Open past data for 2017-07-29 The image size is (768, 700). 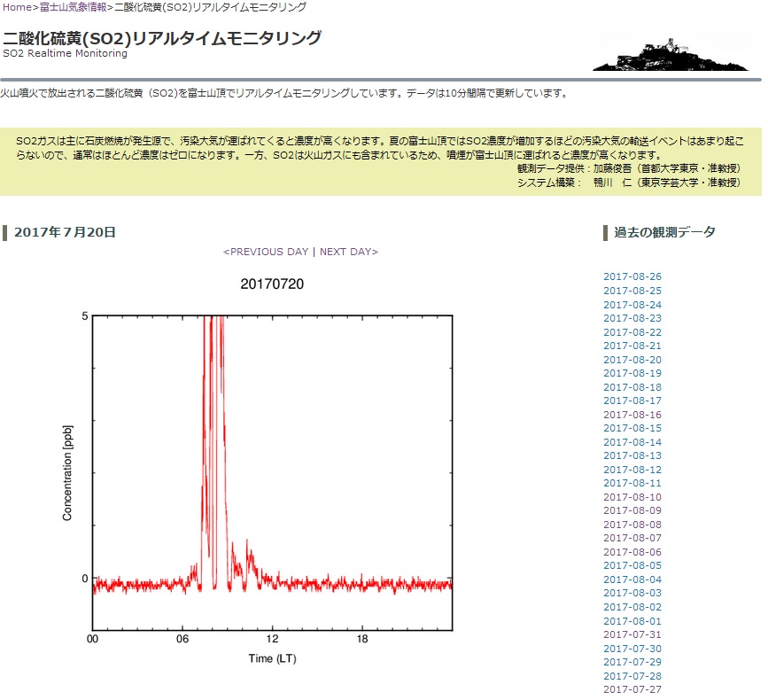[632, 662]
